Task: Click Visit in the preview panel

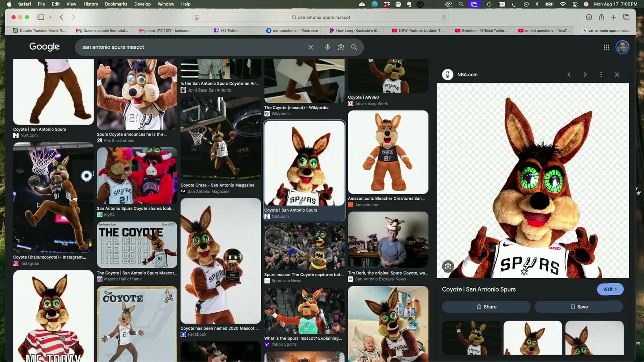Action: pyautogui.click(x=610, y=289)
